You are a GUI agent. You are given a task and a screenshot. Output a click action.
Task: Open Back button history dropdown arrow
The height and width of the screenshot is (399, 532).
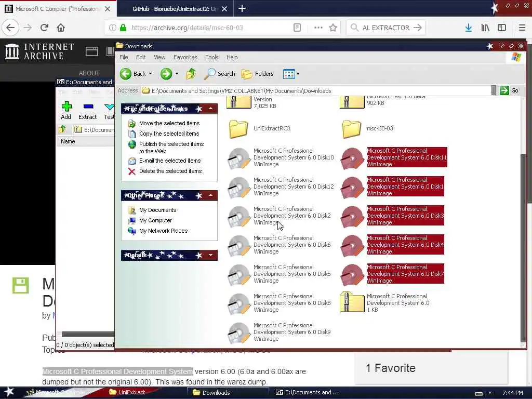(150, 74)
